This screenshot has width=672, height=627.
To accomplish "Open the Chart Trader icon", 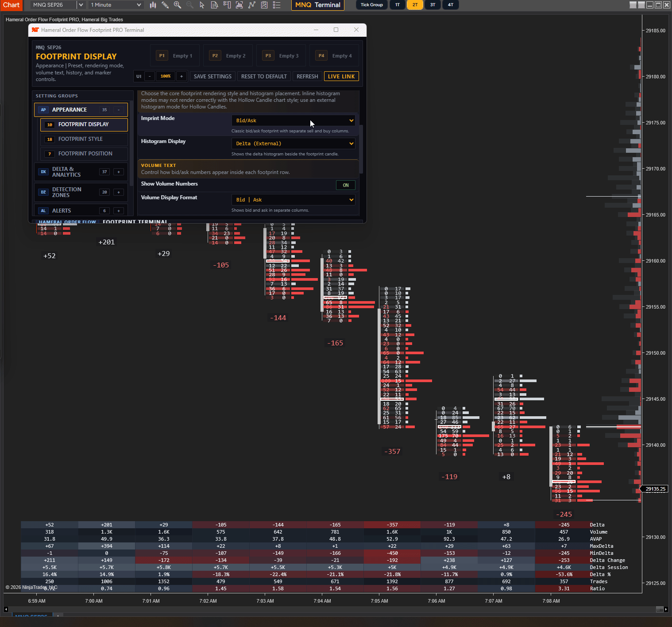I will pyautogui.click(x=227, y=5).
